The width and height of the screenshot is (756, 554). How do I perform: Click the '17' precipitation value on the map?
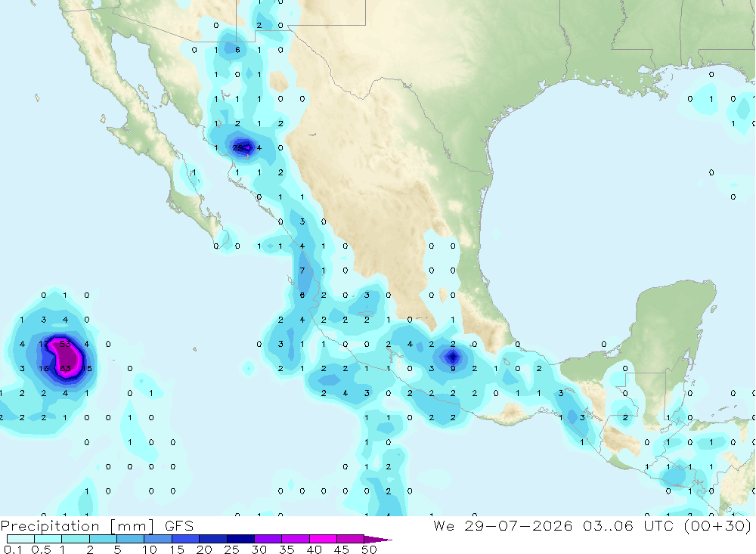coord(43,344)
